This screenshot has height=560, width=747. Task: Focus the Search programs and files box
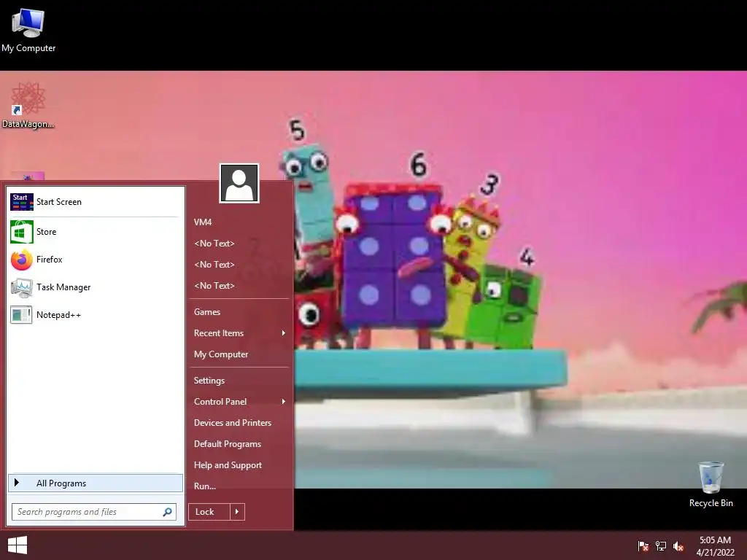click(94, 512)
